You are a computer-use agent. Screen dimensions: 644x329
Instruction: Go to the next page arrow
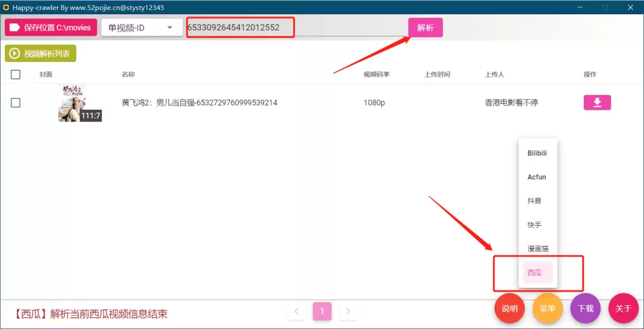pyautogui.click(x=348, y=311)
